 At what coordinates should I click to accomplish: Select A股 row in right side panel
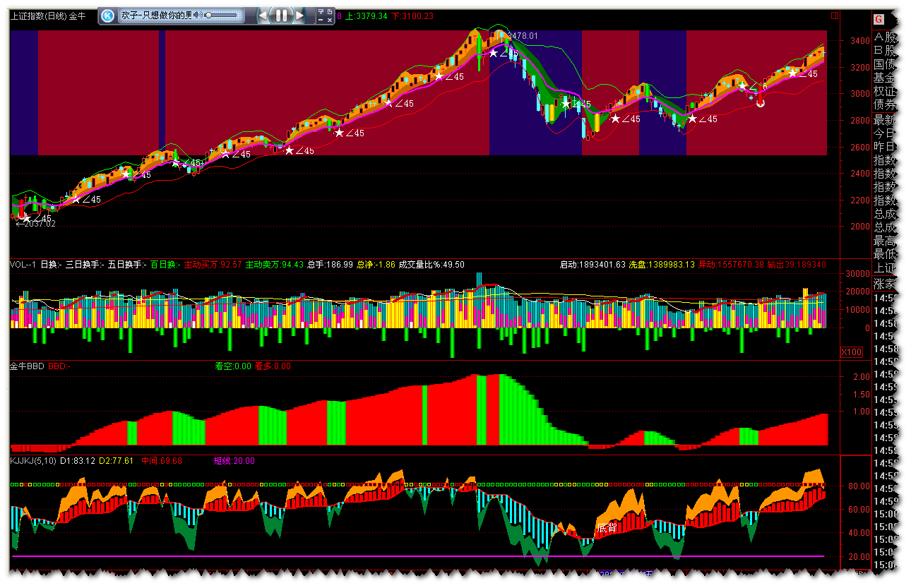tap(885, 37)
